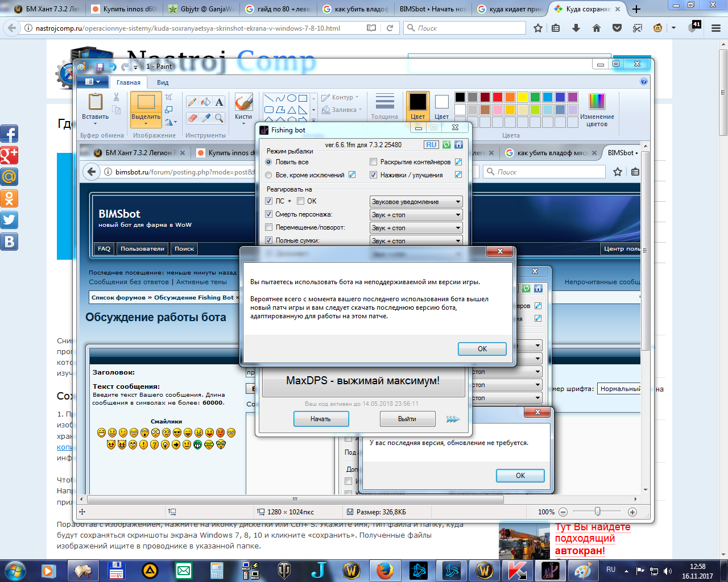Expand the Кисти brushes dropdown
This screenshot has width=728, height=582.
tap(243, 123)
